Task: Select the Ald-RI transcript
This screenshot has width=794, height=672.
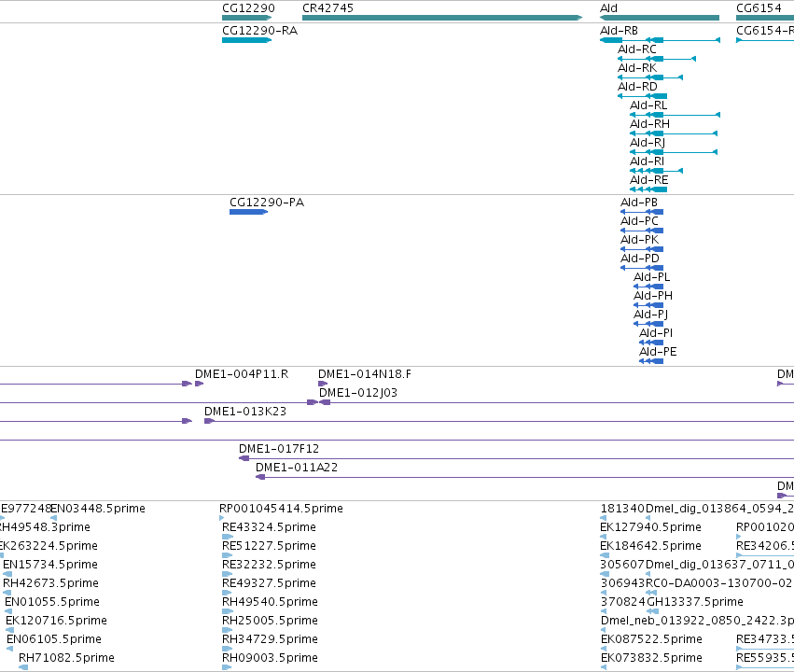Action: (656, 171)
